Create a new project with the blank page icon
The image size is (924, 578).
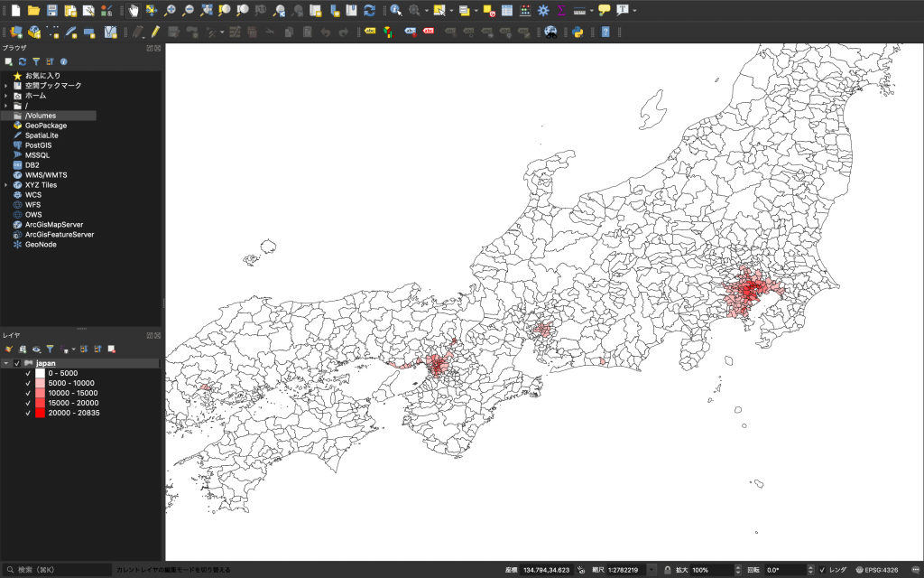[16, 10]
